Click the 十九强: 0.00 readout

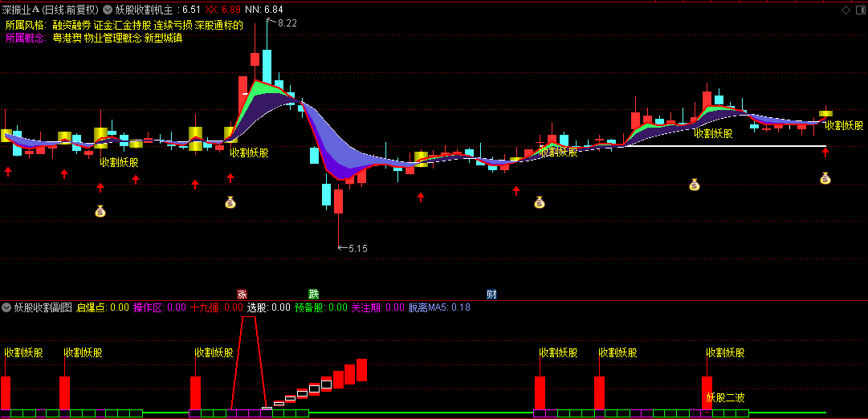point(217,307)
